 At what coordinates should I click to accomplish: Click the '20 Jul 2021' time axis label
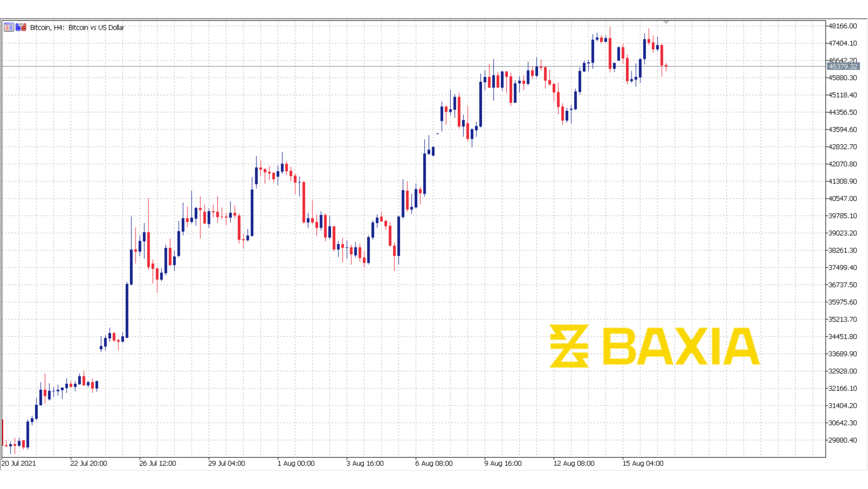click(19, 463)
